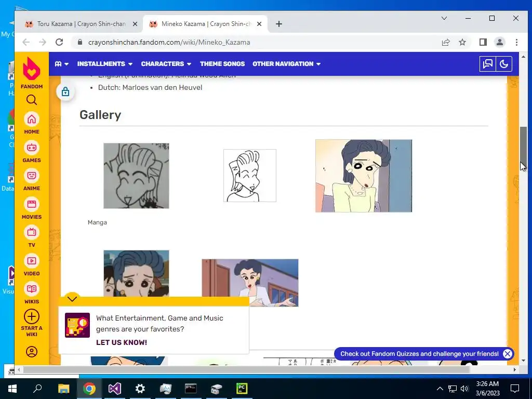Open the MOVIES section icon
This screenshot has width=532, height=399.
tap(32, 204)
